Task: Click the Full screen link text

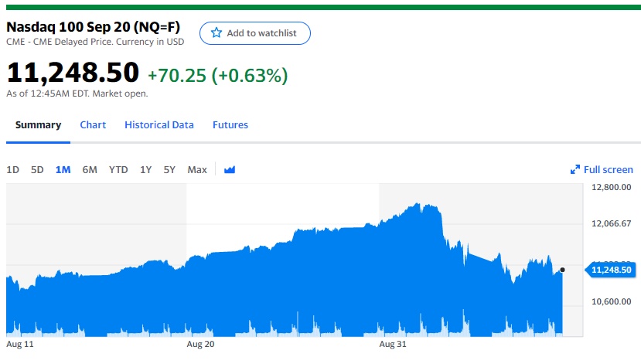Action: click(608, 169)
